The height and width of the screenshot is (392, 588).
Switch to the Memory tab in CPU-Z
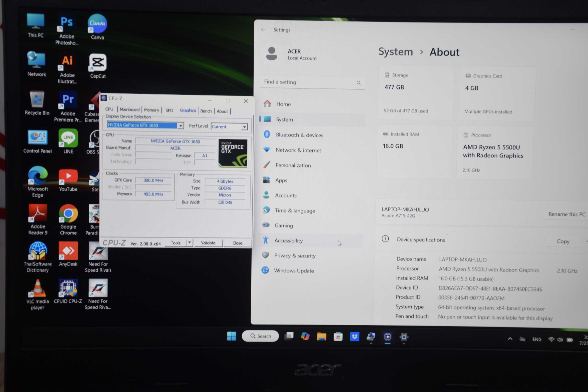coord(151,110)
